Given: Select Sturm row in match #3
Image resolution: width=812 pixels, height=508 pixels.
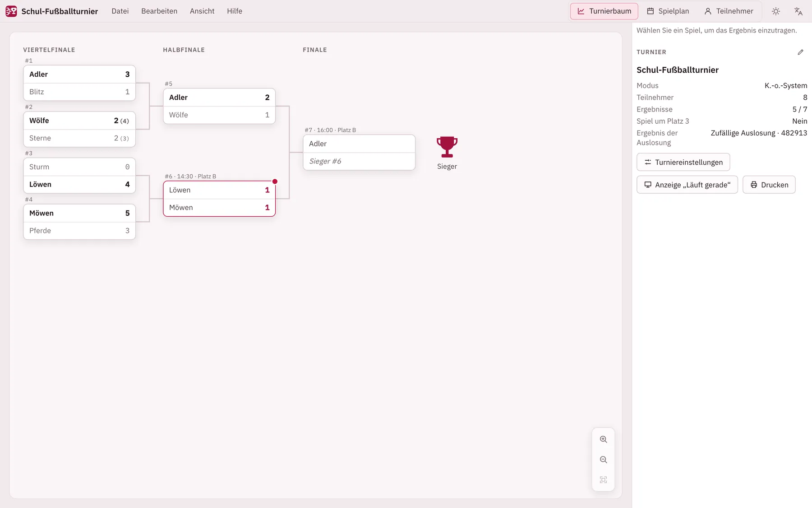Looking at the screenshot, I should pos(79,167).
